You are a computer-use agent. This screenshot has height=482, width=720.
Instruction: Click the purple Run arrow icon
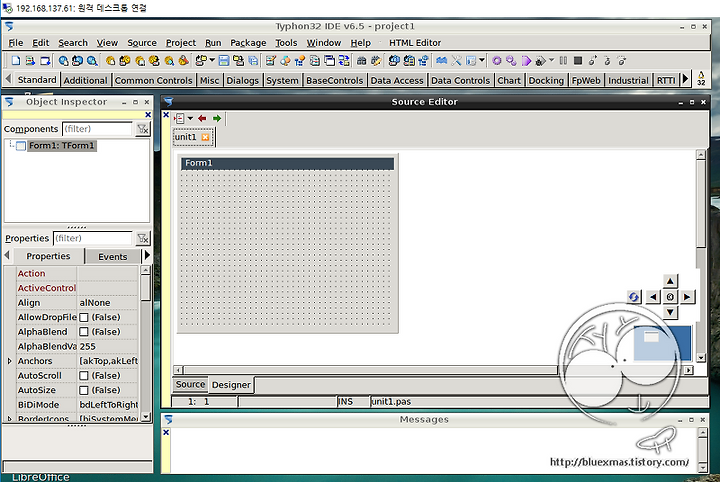tap(526, 61)
